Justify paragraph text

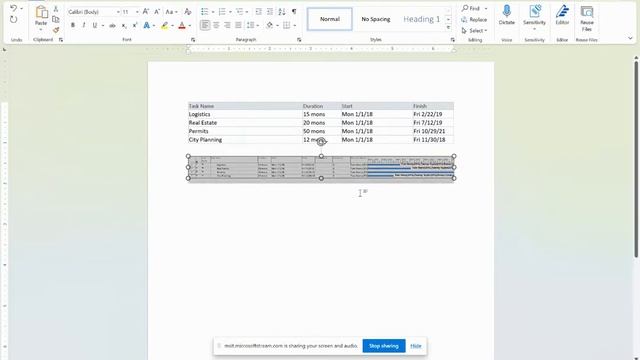tap(238, 25)
